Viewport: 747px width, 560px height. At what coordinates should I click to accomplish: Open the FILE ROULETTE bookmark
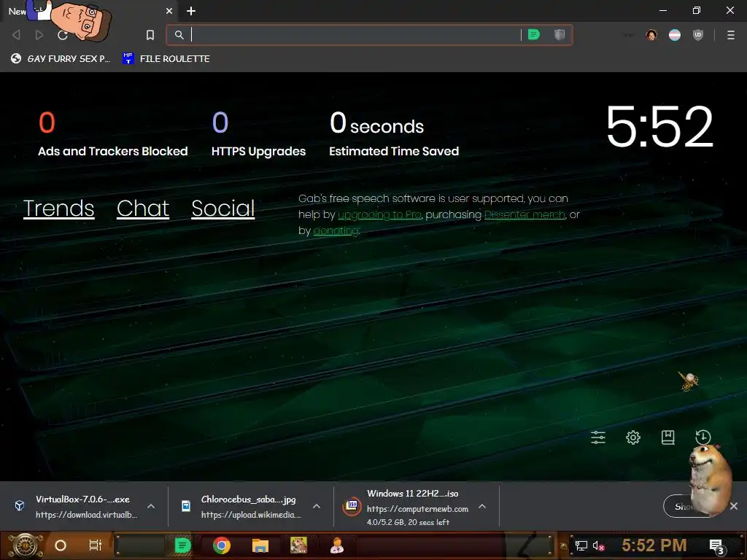pos(166,58)
